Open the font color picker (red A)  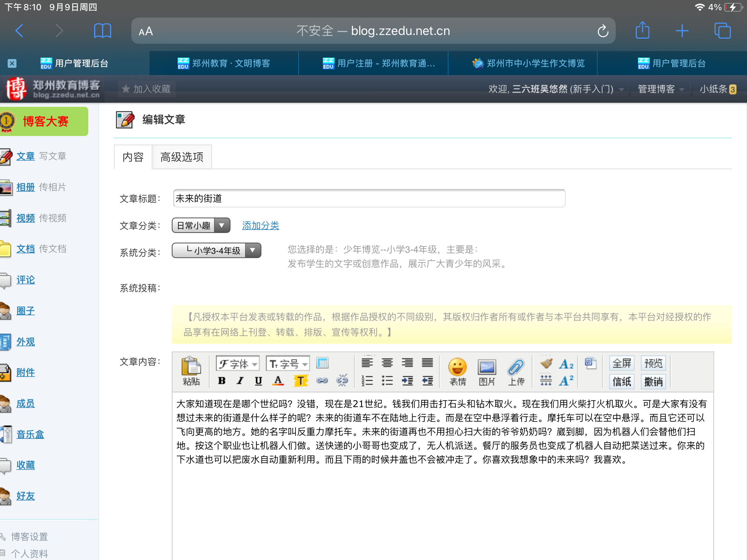pyautogui.click(x=278, y=381)
